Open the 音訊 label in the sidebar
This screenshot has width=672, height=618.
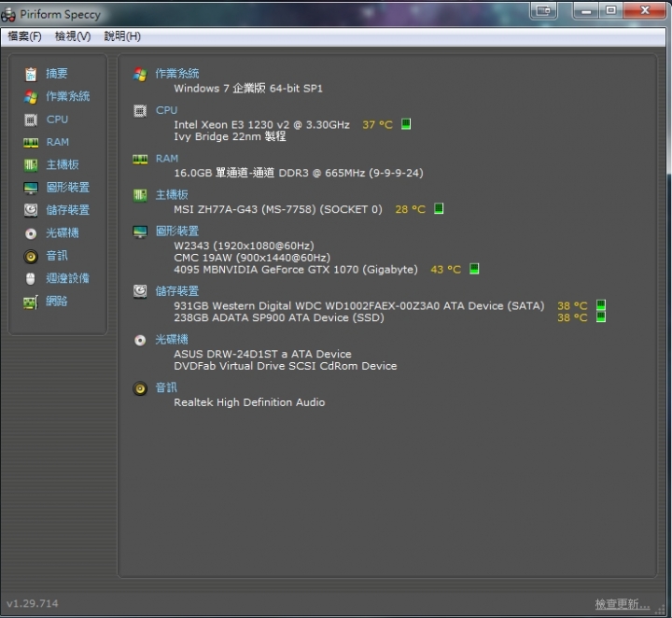(x=57, y=256)
